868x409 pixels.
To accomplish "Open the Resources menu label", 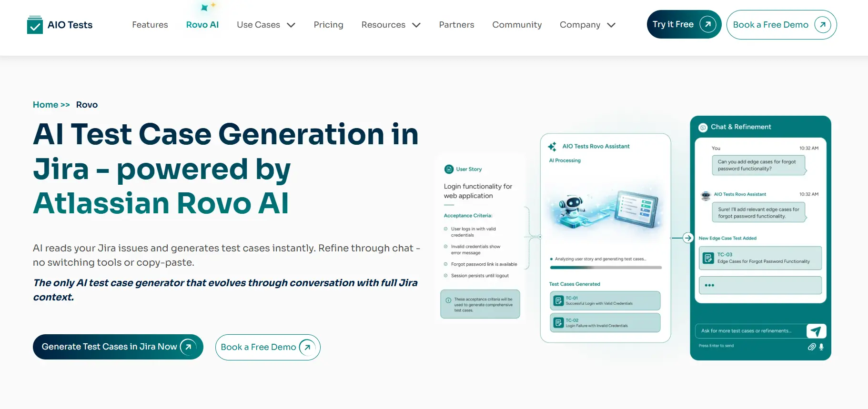I will pos(383,25).
